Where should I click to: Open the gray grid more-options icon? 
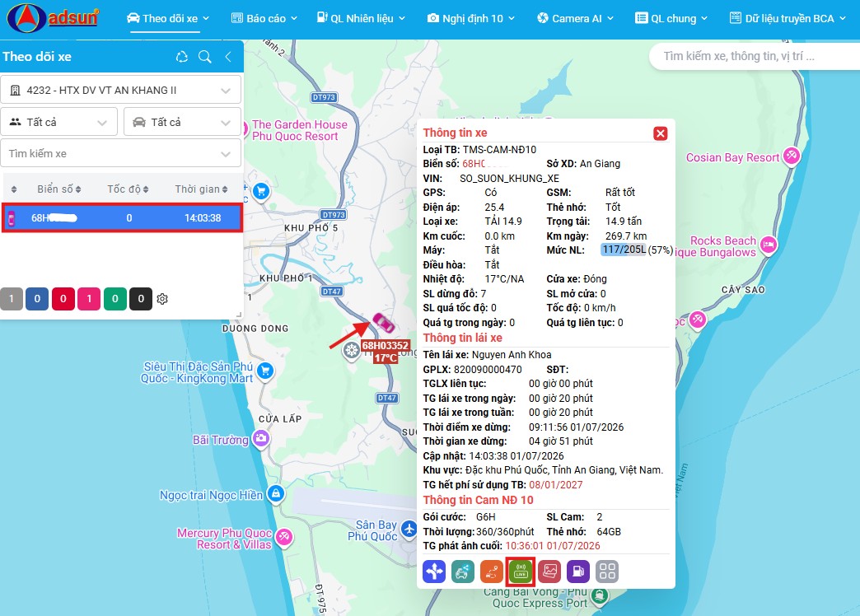point(607,572)
